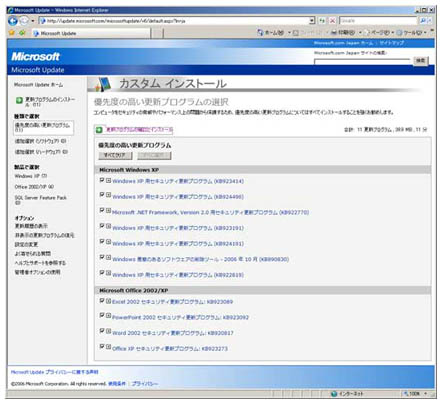
Task: Uncheck Windows XP update KB923191
Action: click(102, 226)
